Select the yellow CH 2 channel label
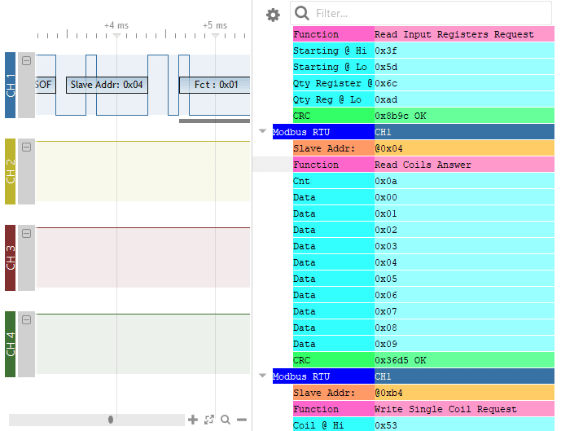561x431 pixels. (x=10, y=171)
